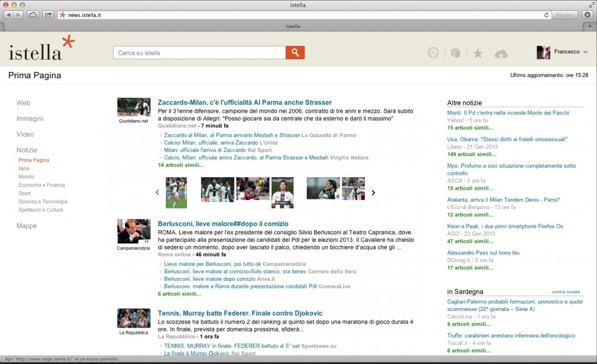The image size is (597, 364).
Task: Click long-haired player portrait in carousel
Action: [282, 192]
